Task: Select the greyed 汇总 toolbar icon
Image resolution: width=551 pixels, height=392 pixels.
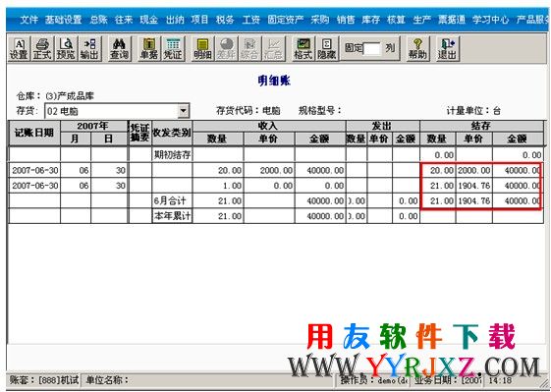Action: coord(273,49)
